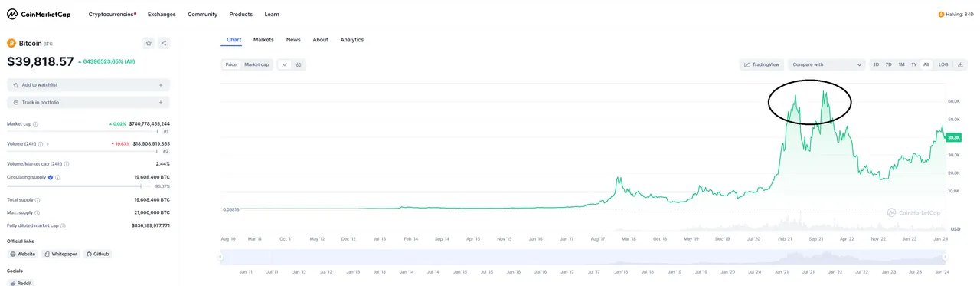
Task: Switch to the About tab
Action: pyautogui.click(x=320, y=39)
